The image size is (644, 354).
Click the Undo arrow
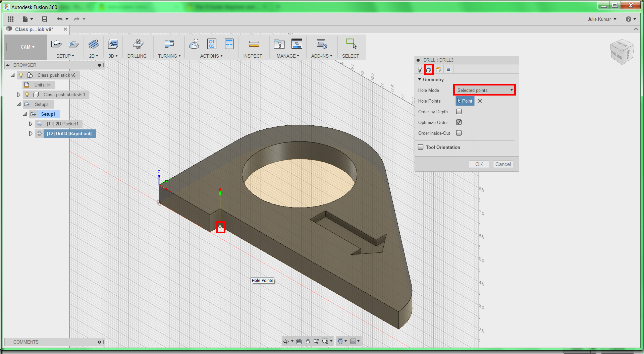(60, 19)
